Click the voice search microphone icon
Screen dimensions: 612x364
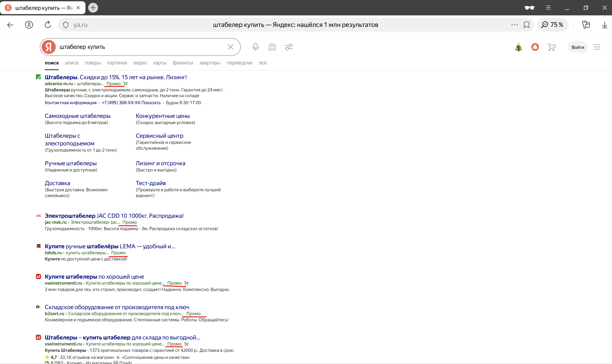tap(255, 47)
